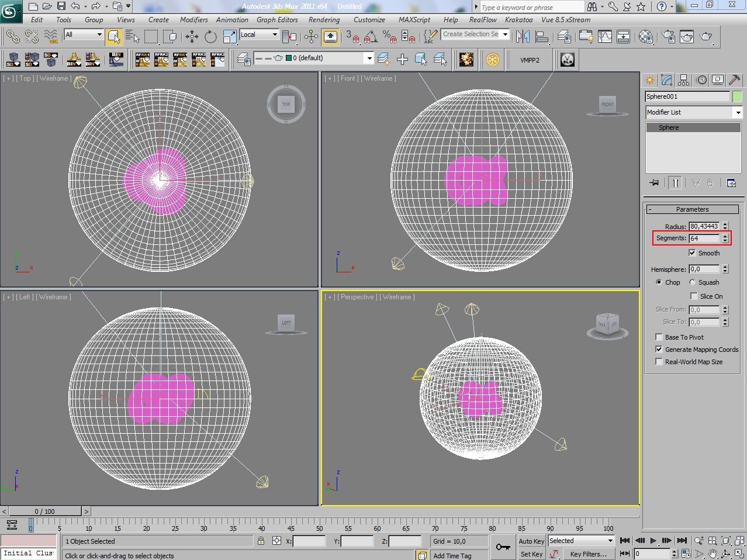Toggle the 3D Snaps icon

[352, 37]
